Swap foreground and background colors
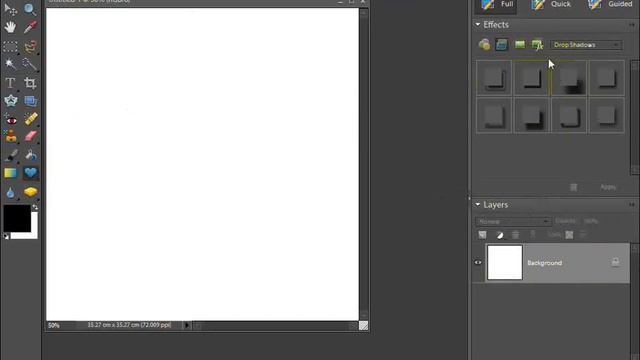 click(35, 207)
